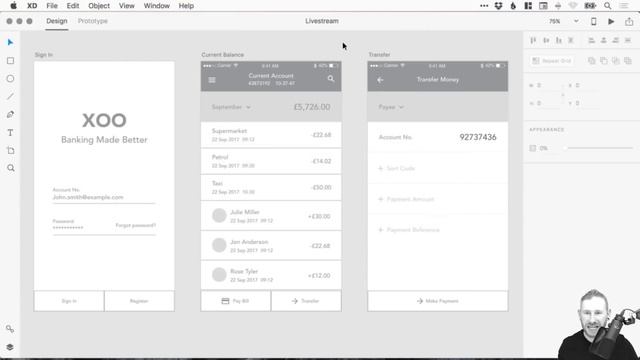
Task: Click the Align Bottom icon
Action: [559, 40]
